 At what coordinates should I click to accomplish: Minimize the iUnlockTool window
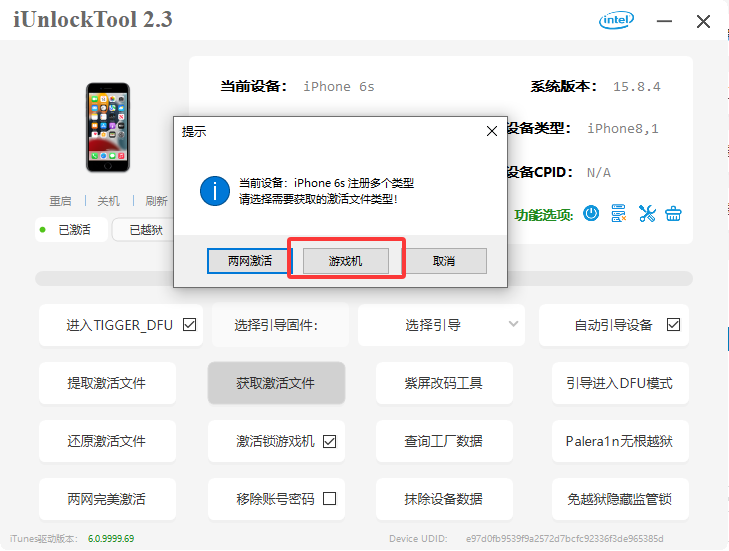(x=664, y=21)
